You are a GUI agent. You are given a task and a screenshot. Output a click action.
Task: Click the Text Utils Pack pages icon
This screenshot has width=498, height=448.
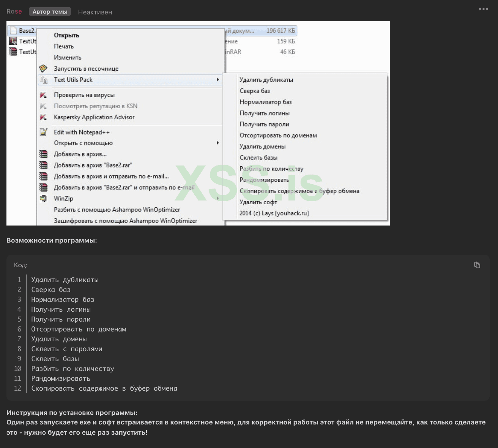(43, 80)
